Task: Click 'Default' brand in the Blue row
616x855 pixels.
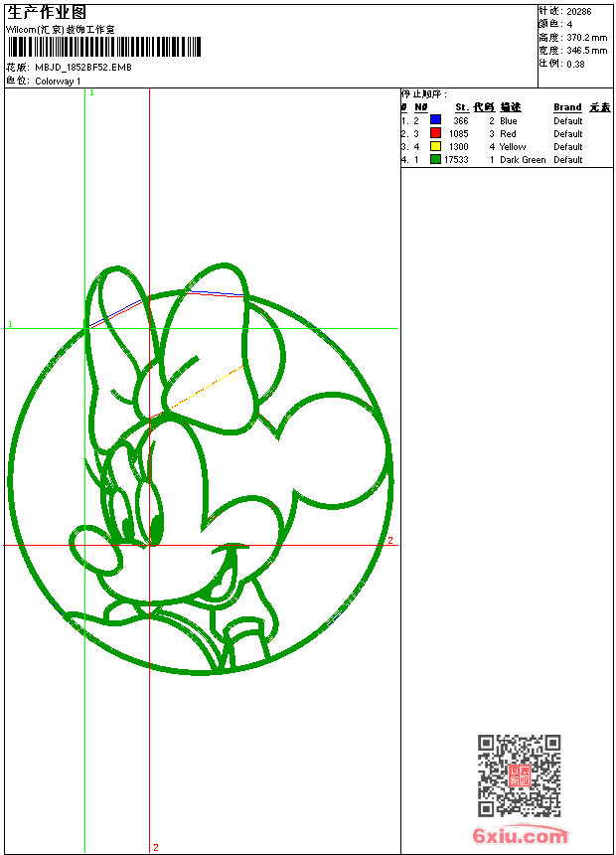Action: (x=568, y=121)
